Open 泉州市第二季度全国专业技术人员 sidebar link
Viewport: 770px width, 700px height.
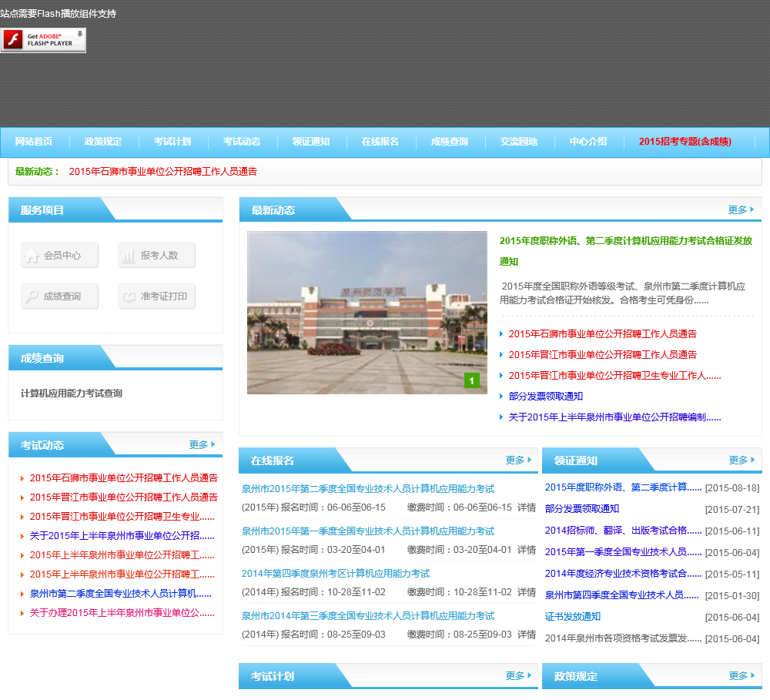(x=120, y=594)
